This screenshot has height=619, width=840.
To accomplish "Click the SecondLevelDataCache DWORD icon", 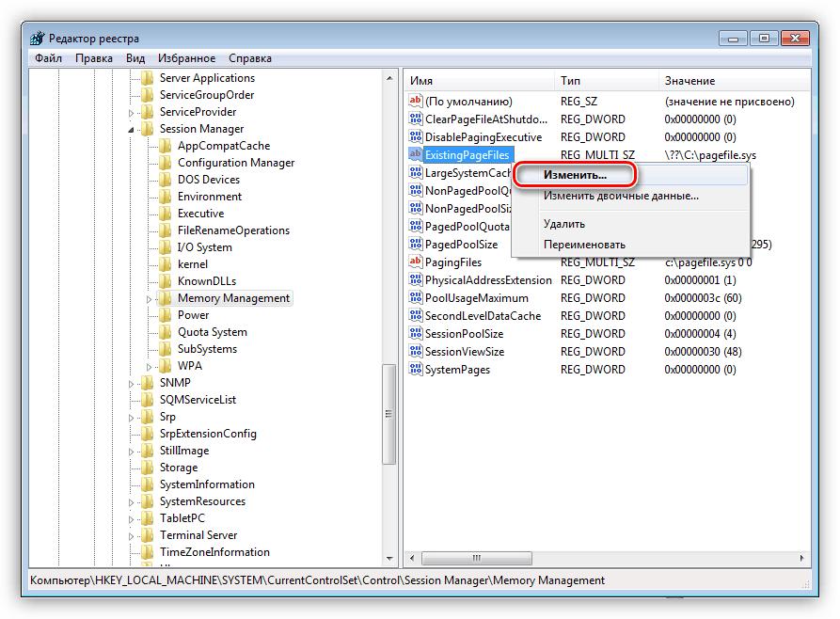I will (x=415, y=316).
